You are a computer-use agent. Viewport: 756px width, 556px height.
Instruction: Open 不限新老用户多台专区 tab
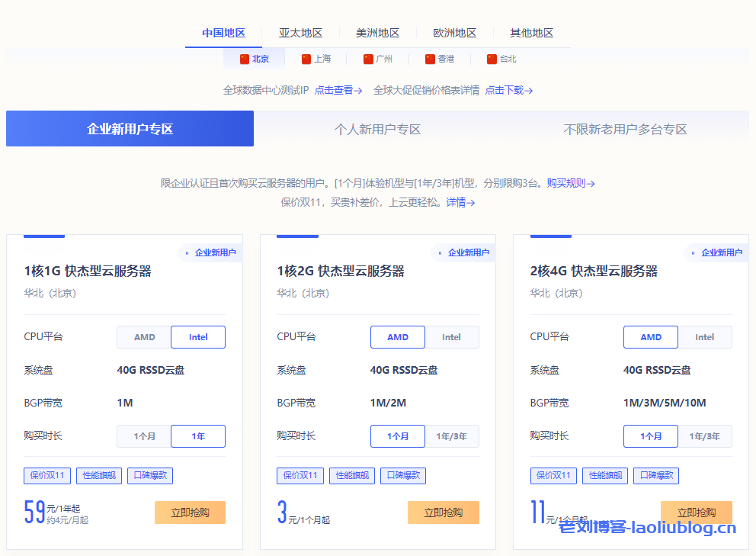coord(625,129)
